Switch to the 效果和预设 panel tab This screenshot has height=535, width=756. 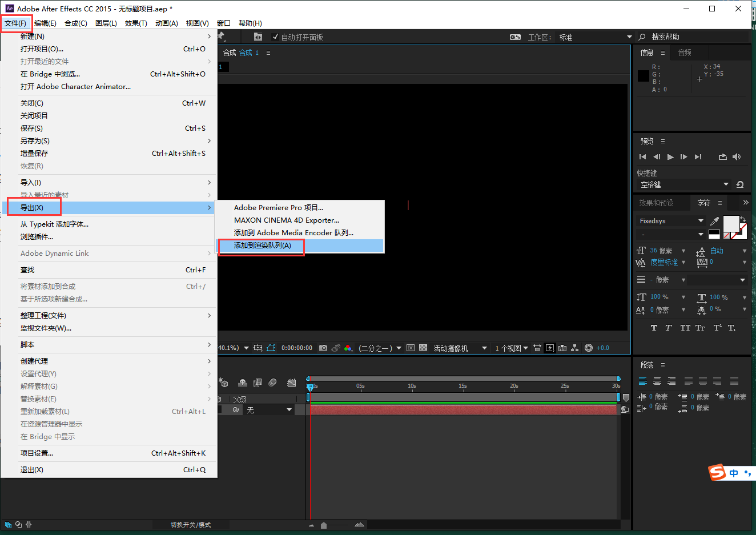pyautogui.click(x=656, y=203)
